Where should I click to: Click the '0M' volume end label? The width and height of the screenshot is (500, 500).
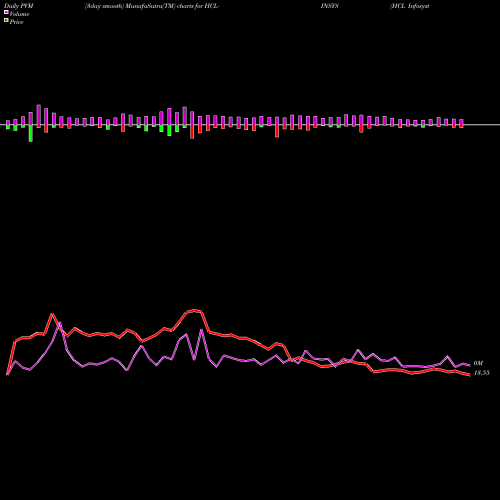click(x=478, y=363)
